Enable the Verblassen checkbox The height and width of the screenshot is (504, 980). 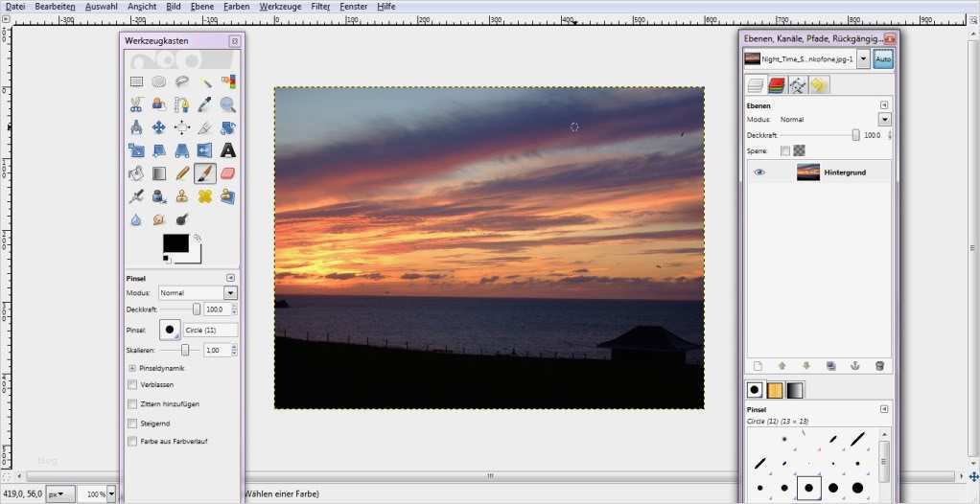132,385
